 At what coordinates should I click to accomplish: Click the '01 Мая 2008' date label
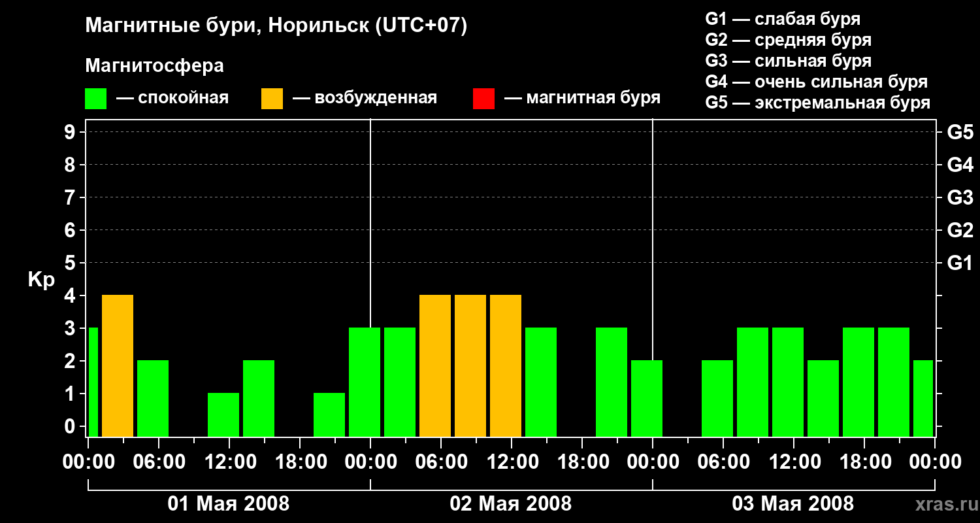coord(229,504)
